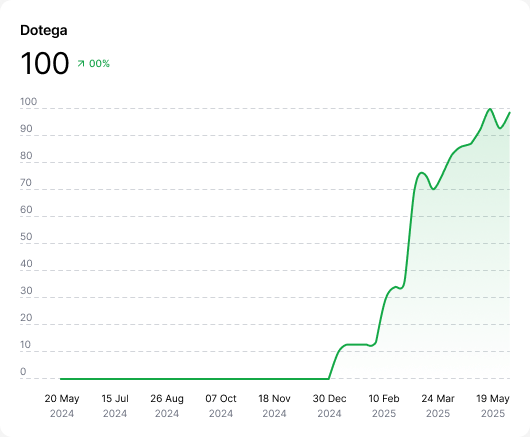Viewport: 530px width, 437px height.
Task: Click the y-axis label 80
Action: (26, 156)
